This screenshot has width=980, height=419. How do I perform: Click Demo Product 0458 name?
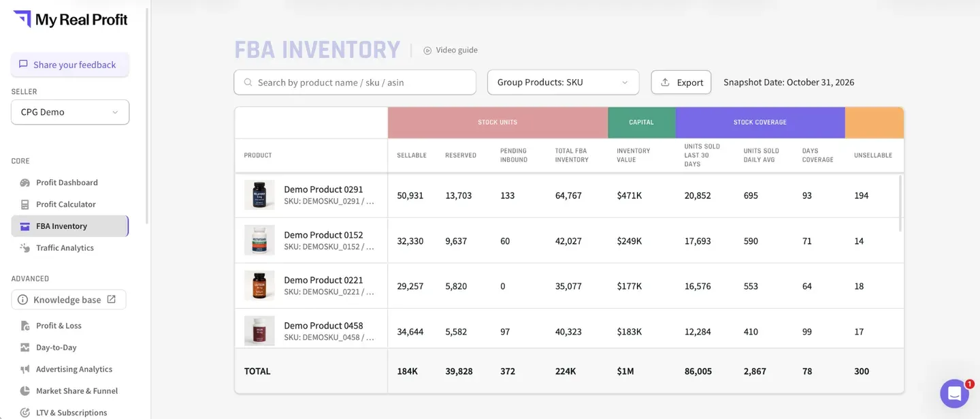[323, 326]
